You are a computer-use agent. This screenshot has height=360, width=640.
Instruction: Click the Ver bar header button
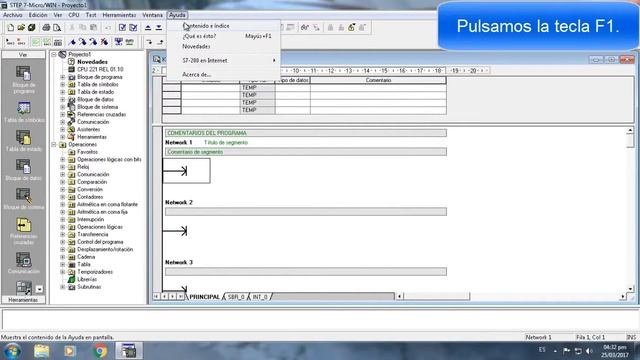click(23, 54)
